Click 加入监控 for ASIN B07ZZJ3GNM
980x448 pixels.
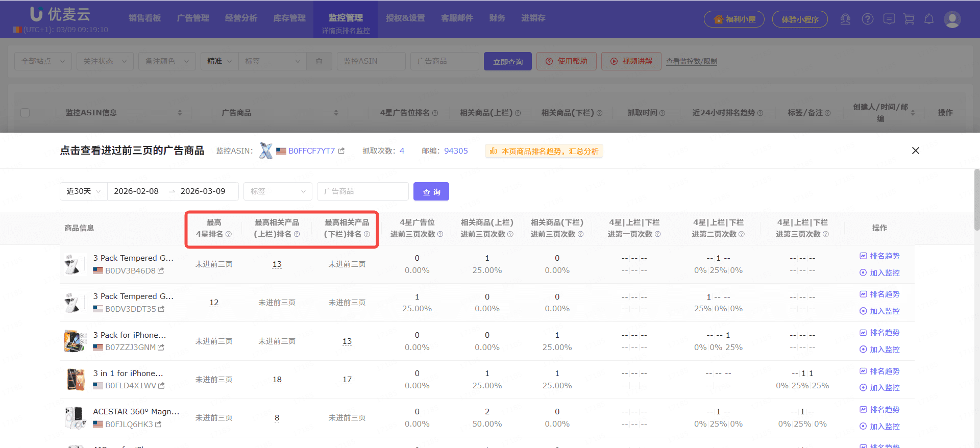(879, 350)
